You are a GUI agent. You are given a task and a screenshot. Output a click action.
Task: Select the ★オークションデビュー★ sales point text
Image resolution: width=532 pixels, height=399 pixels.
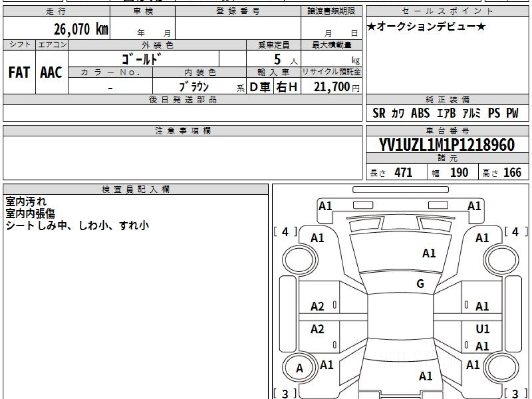pyautogui.click(x=427, y=27)
